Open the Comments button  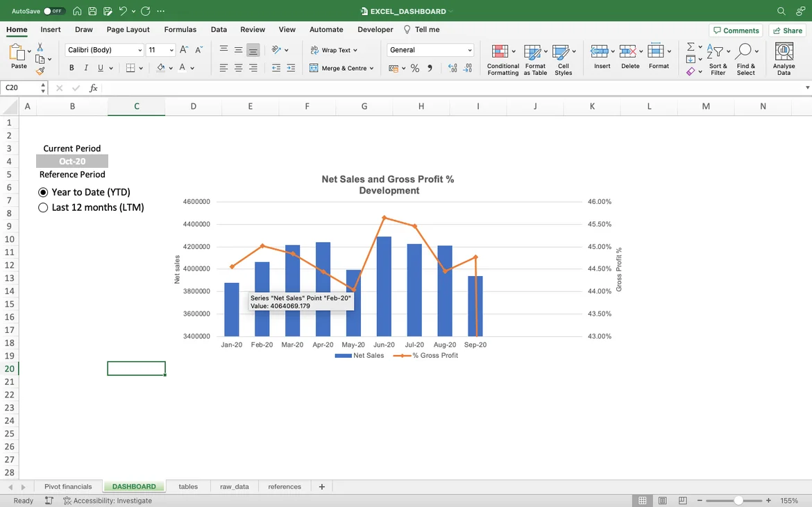(x=736, y=31)
